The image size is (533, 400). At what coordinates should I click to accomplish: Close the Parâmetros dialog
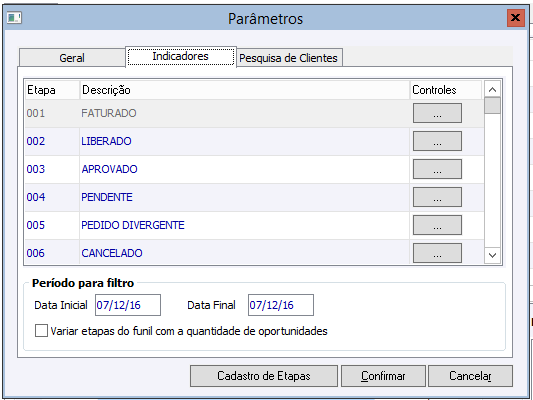point(516,18)
